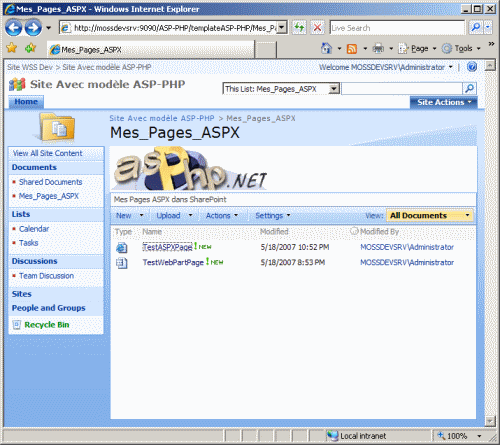The height and width of the screenshot is (445, 500).
Task: Open the Calendar list link
Action: [34, 229]
